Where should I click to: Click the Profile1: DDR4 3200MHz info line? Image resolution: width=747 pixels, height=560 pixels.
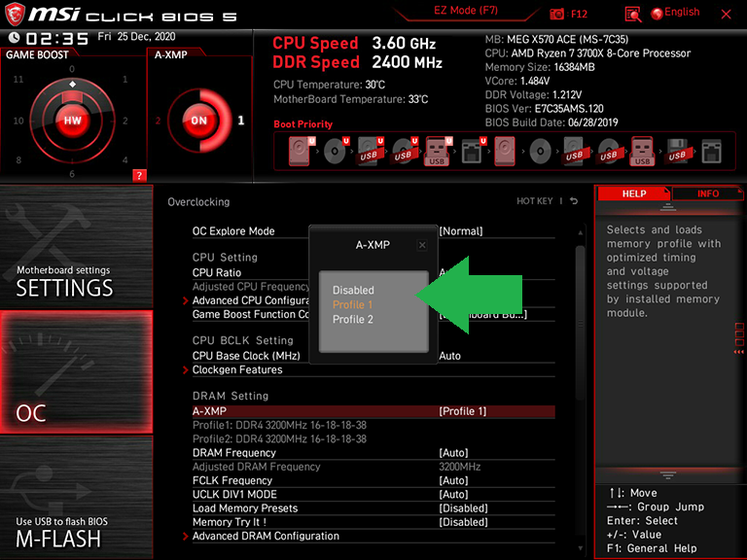pos(279,425)
